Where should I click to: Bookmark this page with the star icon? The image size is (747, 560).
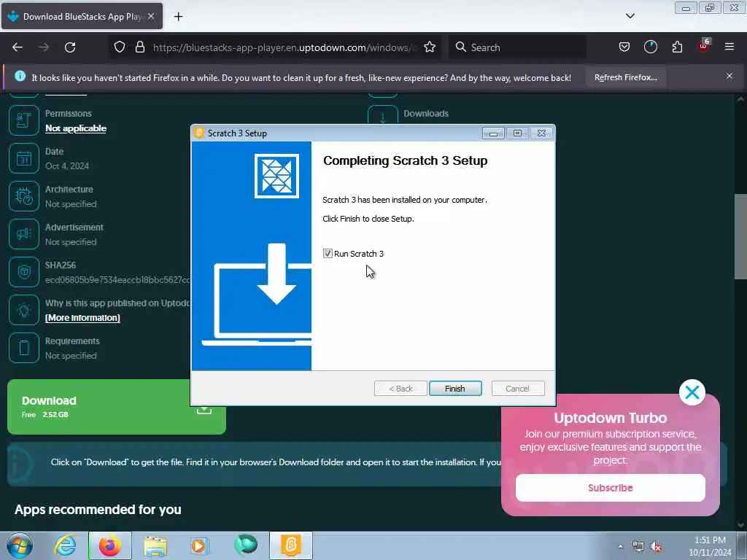pos(430,47)
